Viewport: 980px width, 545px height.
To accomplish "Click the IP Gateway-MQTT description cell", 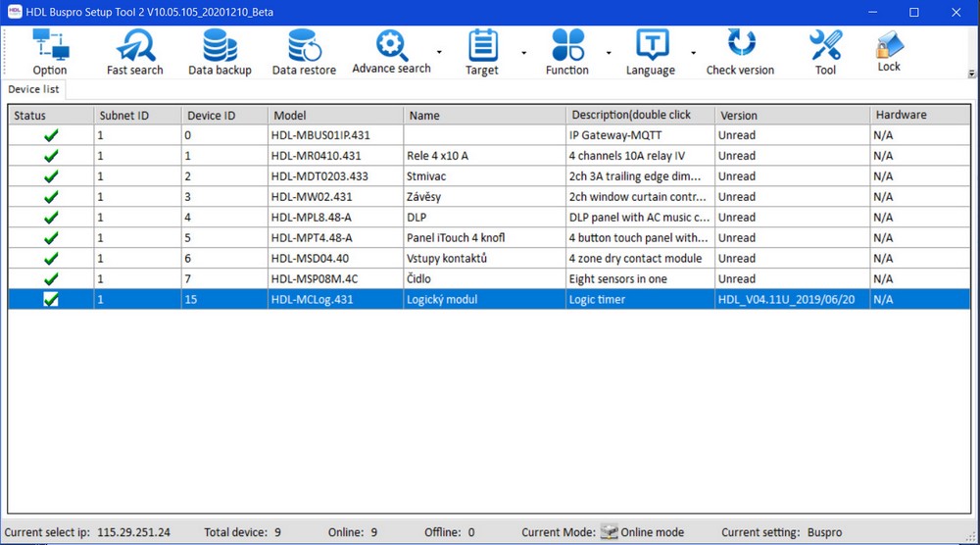I will pyautogui.click(x=641, y=135).
